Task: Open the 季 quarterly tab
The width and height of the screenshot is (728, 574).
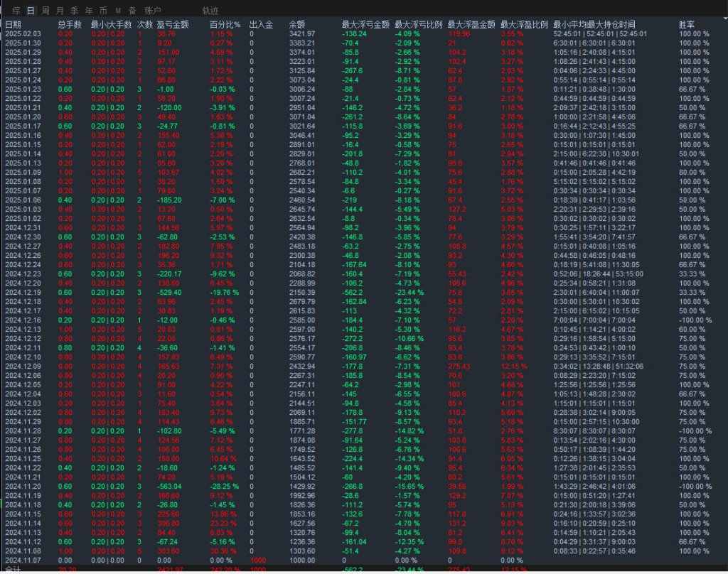Action: pos(74,11)
